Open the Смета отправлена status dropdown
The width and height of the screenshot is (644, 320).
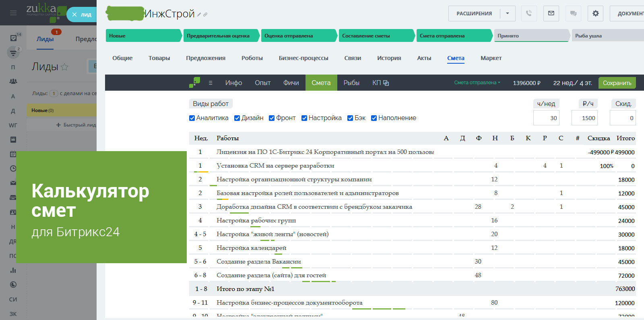(477, 83)
